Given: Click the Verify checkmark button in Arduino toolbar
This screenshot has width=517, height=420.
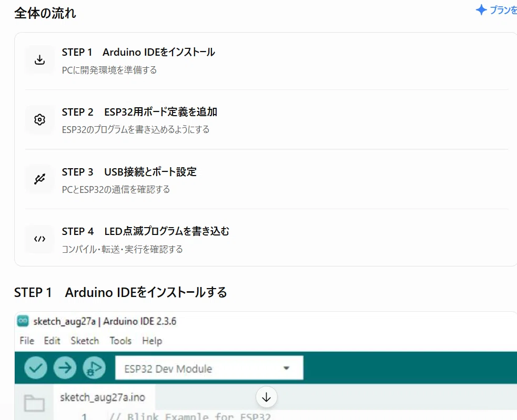Looking at the screenshot, I should click(x=36, y=367).
